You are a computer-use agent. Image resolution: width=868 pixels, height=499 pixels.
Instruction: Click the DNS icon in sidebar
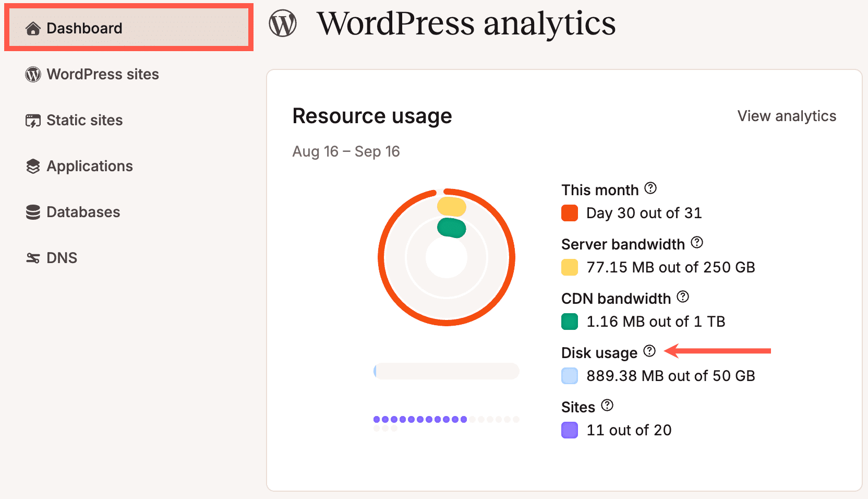(x=33, y=258)
